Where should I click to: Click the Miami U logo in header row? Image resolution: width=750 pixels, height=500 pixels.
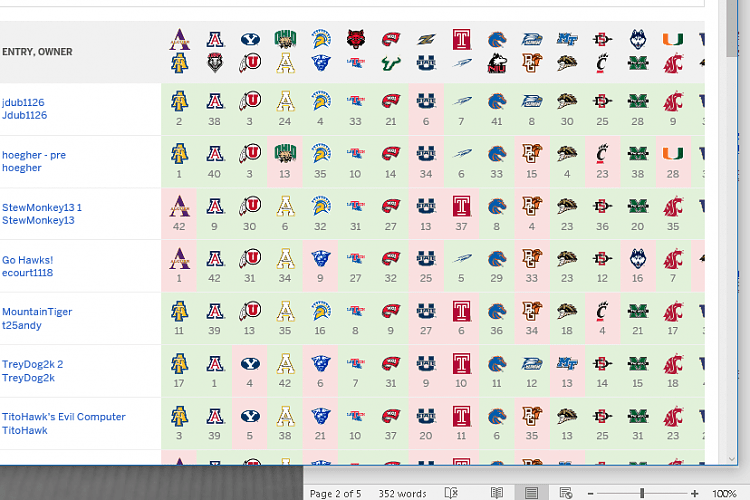point(673,39)
